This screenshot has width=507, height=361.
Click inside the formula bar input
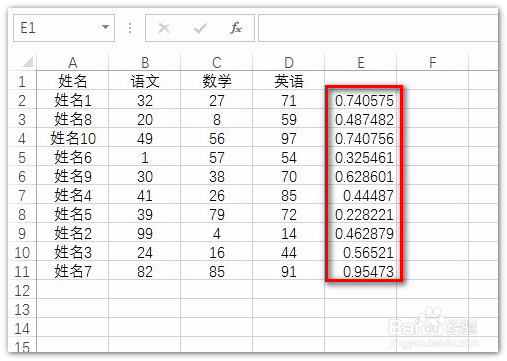pyautogui.click(x=378, y=28)
